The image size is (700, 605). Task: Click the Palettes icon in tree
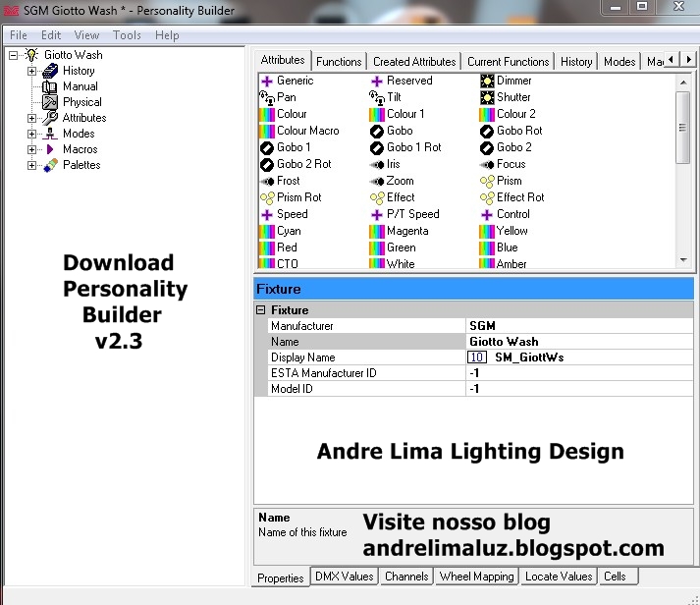click(x=50, y=165)
